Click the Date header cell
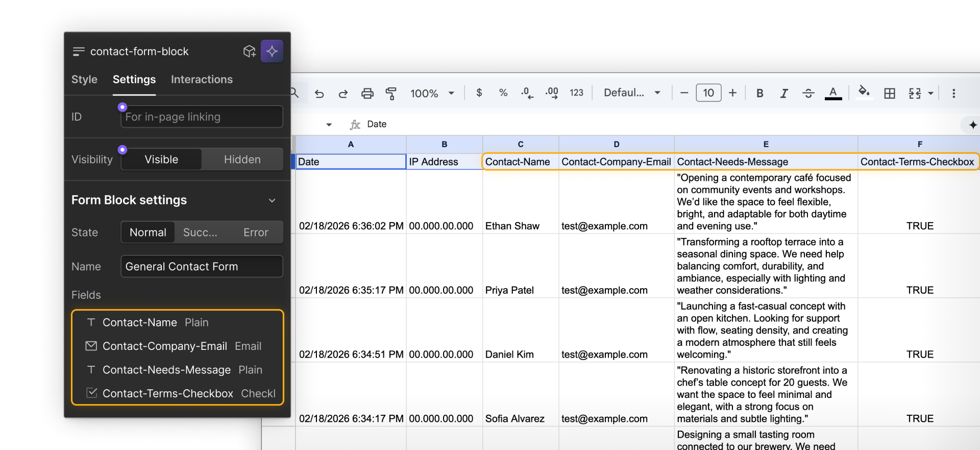The image size is (980, 450). 351,162
